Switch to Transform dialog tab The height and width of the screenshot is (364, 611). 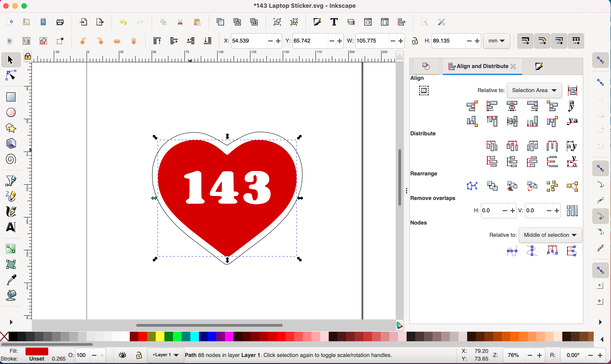coord(426,66)
